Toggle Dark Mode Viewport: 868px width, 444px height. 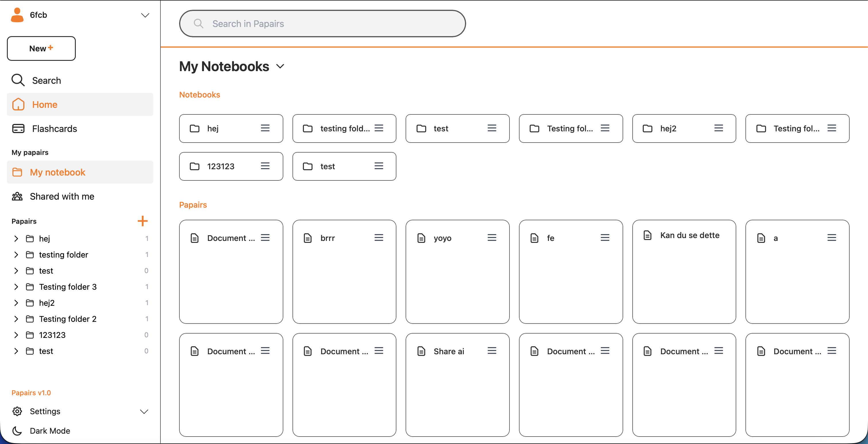[50, 431]
